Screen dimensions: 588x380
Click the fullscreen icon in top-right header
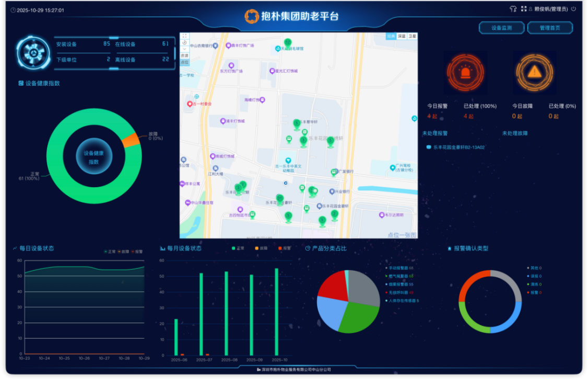click(524, 8)
